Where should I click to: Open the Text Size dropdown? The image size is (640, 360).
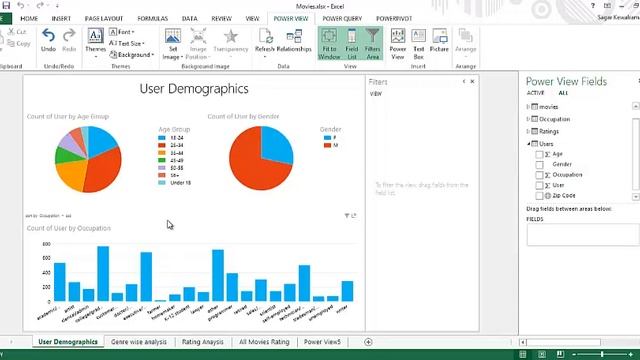click(x=127, y=43)
